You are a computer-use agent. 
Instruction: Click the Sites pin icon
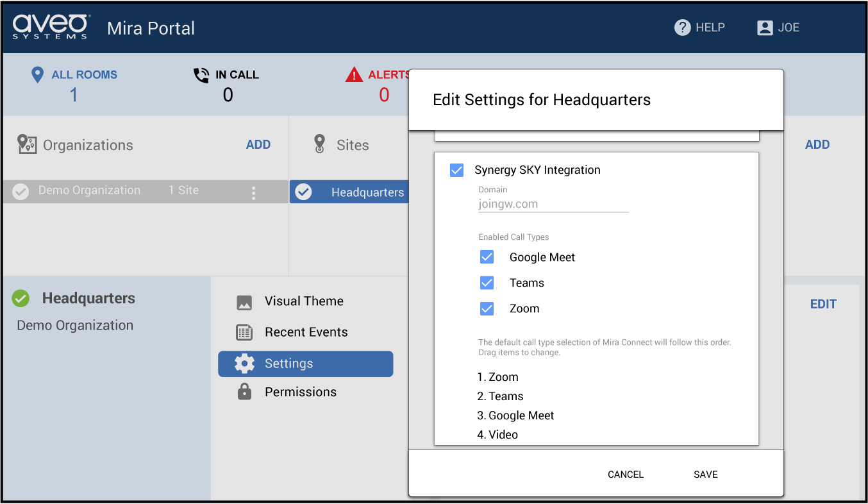[319, 144]
